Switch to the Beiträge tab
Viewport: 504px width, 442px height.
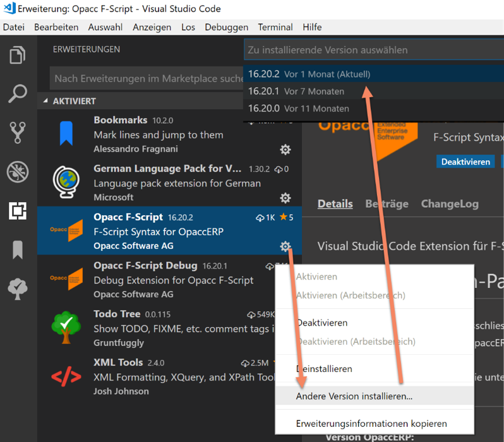click(387, 204)
